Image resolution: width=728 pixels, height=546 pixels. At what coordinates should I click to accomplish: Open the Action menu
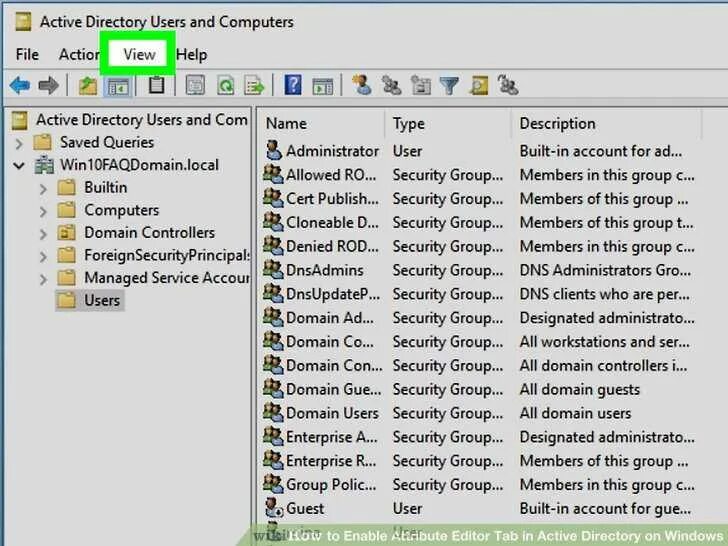point(78,54)
